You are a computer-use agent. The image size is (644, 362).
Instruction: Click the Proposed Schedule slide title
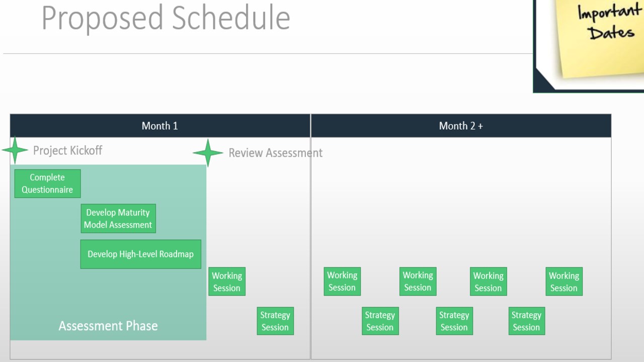(x=166, y=18)
